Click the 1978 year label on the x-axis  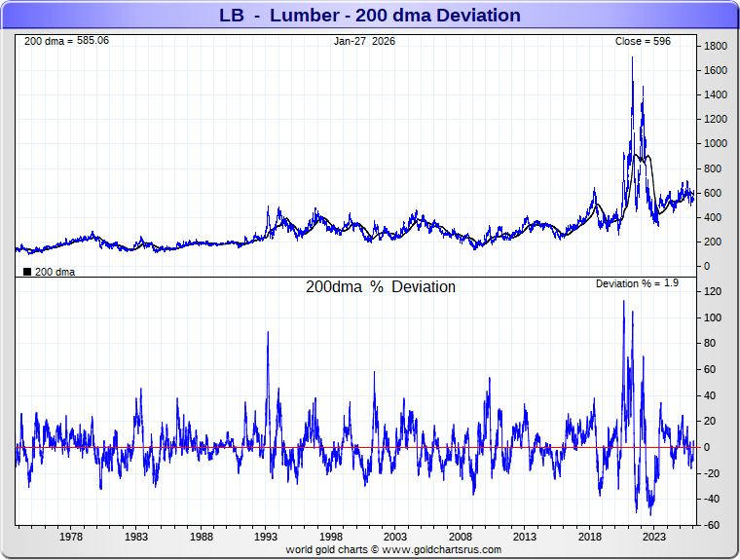[71, 537]
